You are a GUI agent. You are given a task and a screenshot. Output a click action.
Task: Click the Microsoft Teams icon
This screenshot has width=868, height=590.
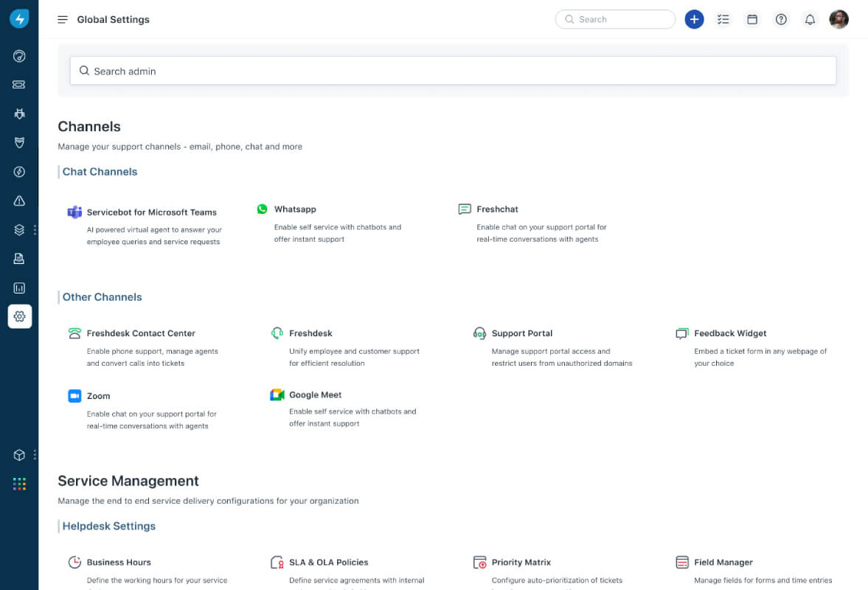[x=74, y=212]
